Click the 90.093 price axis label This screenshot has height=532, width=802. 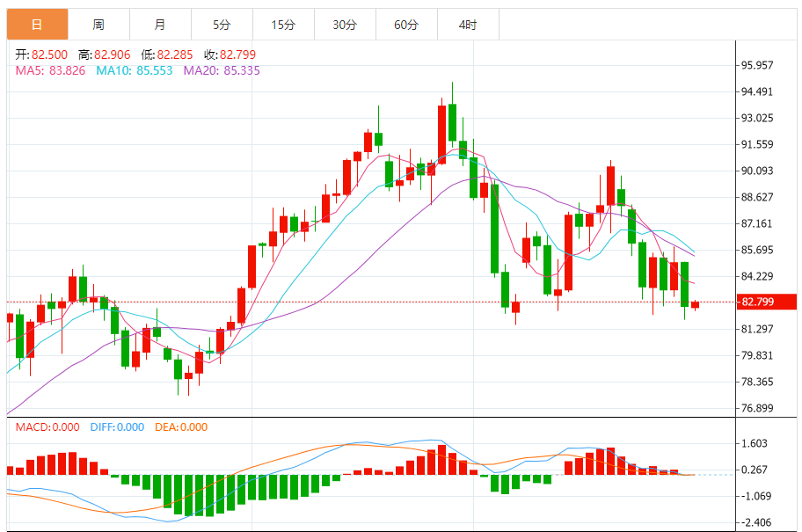[x=757, y=171]
